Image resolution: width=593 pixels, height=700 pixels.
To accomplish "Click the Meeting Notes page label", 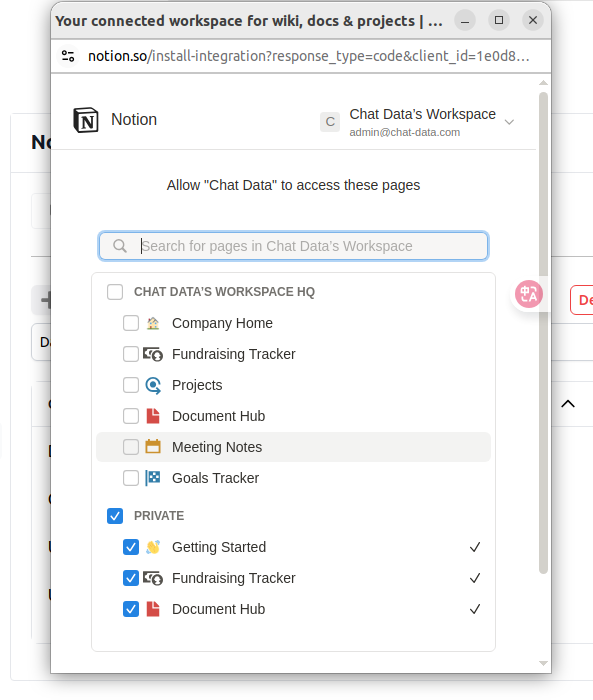I will pos(217,447).
